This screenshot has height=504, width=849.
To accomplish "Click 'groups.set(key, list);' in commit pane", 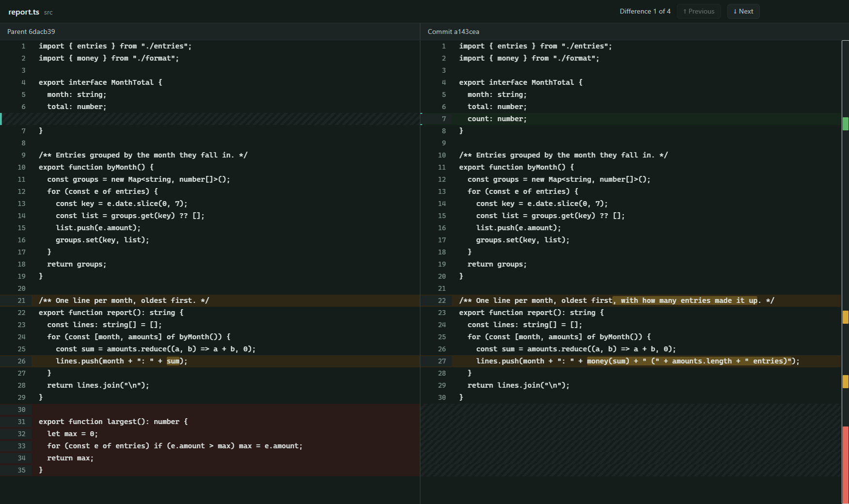I will tap(523, 240).
